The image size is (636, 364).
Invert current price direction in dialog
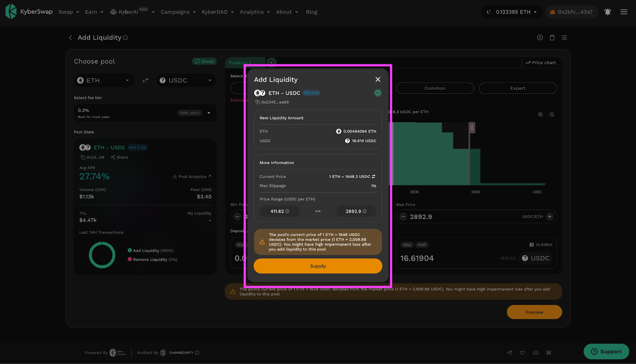tap(374, 176)
